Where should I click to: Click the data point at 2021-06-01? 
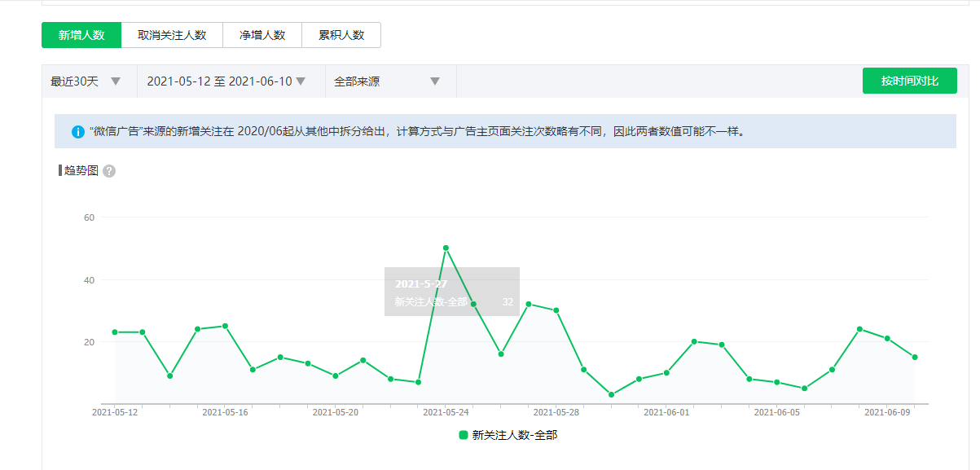666,373
